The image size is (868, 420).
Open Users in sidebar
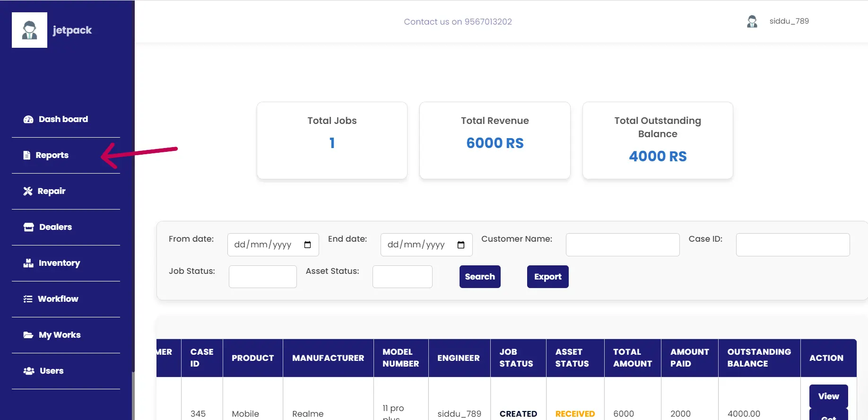66,371
